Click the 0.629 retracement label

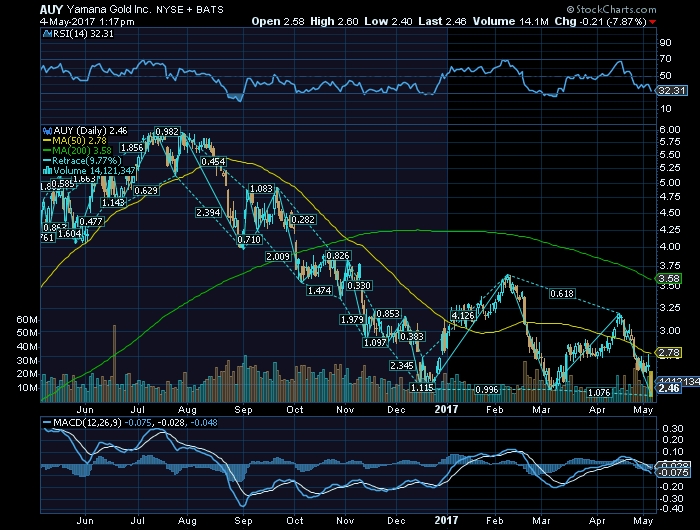pyautogui.click(x=146, y=191)
